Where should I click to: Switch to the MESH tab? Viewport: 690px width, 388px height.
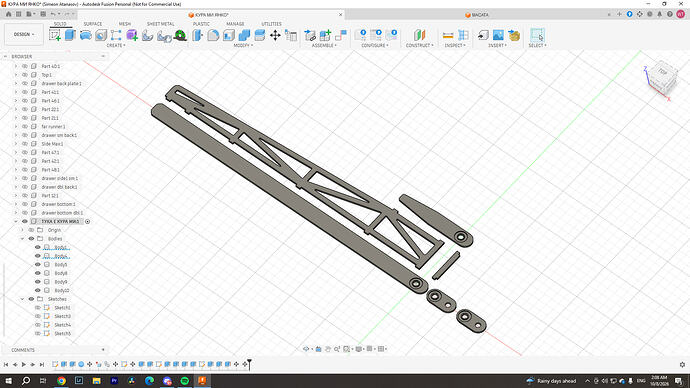click(x=125, y=24)
